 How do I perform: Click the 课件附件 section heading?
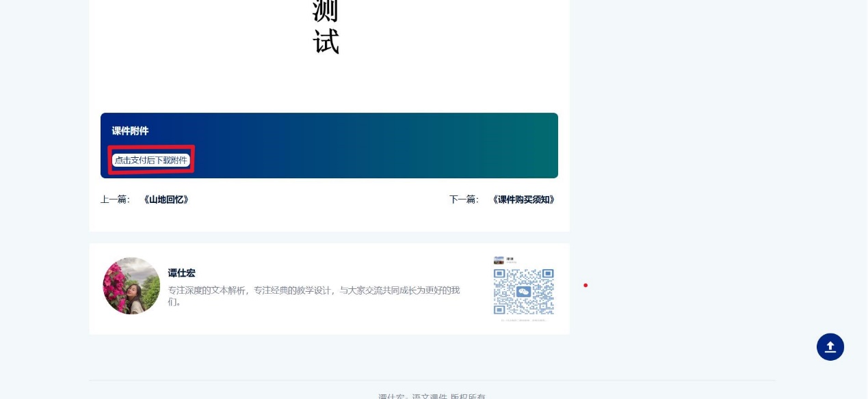[130, 131]
